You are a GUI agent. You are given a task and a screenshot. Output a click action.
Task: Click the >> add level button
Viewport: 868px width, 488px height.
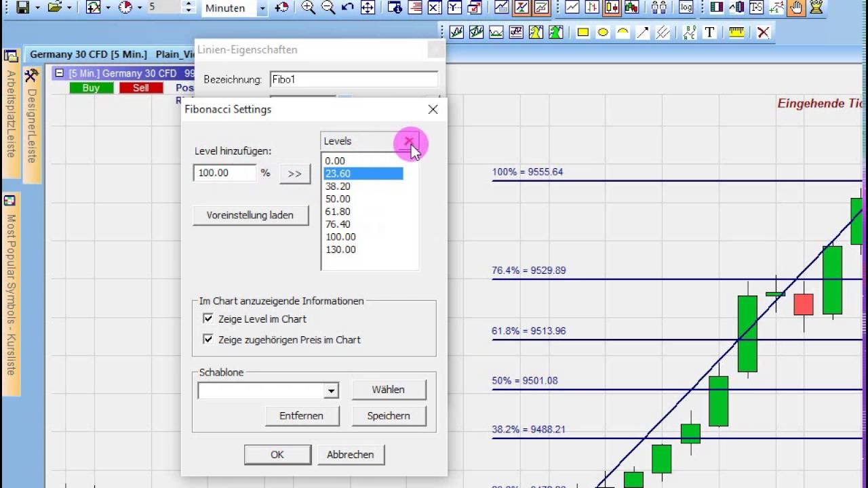tap(294, 174)
